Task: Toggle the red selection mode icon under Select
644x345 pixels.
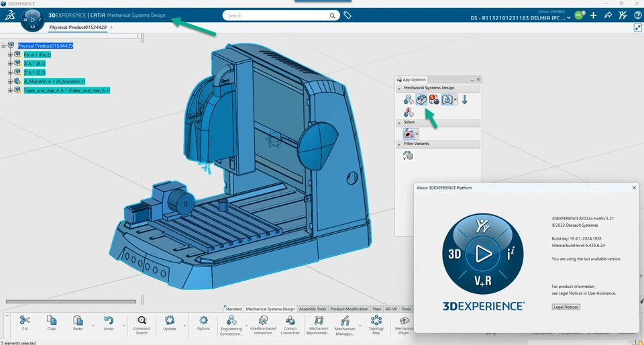Action: click(409, 134)
